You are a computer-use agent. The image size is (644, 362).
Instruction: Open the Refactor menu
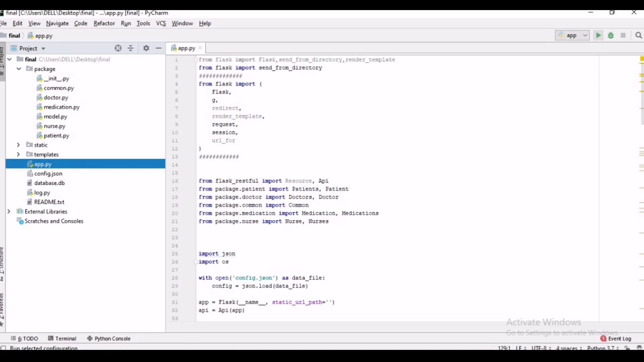click(104, 23)
